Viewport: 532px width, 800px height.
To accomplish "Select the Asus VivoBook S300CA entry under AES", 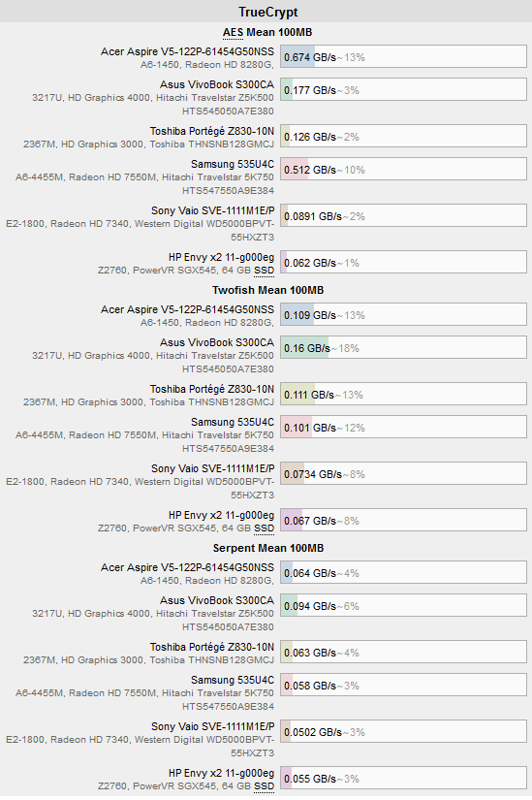I will [x=217, y=84].
